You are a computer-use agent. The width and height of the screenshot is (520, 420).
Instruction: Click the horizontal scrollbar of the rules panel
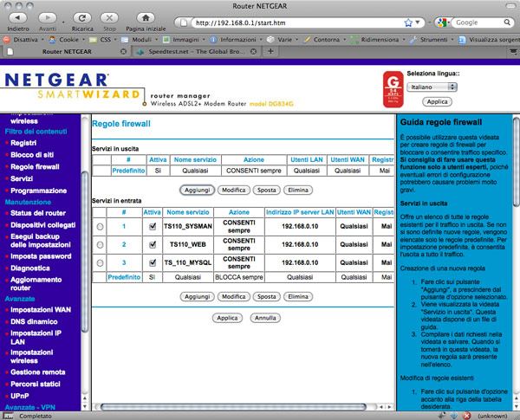[233, 406]
